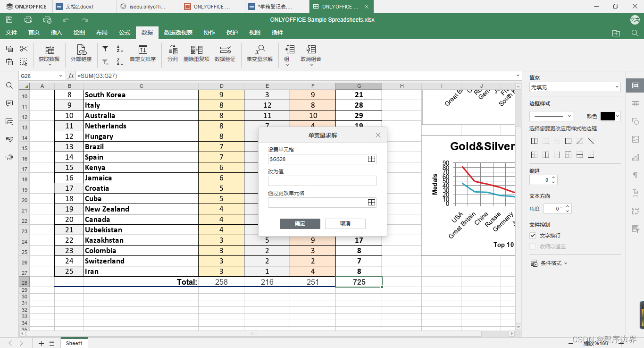Screen dimensions: 644x348
Task: Open shape settings in right sidebar
Action: (x=635, y=121)
